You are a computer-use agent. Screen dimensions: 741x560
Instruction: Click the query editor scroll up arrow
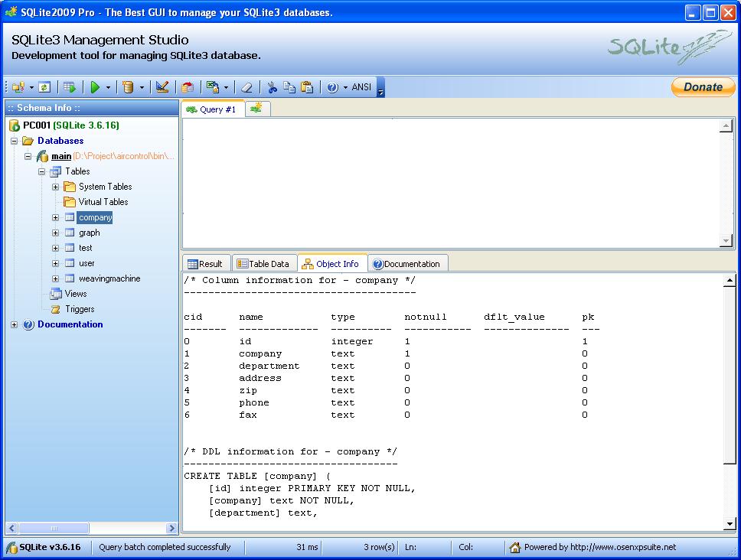[726, 125]
